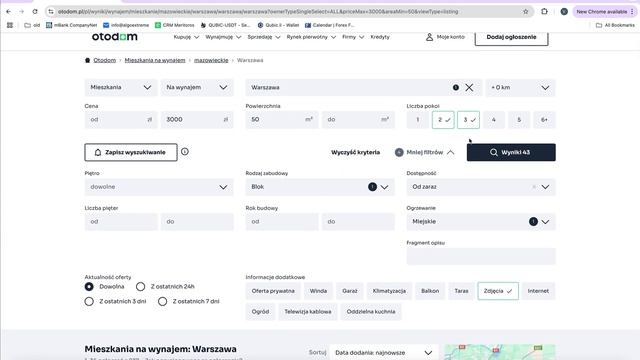The height and width of the screenshot is (360, 640).
Task: Open Chrome profile avatar
Action: click(x=564, y=11)
